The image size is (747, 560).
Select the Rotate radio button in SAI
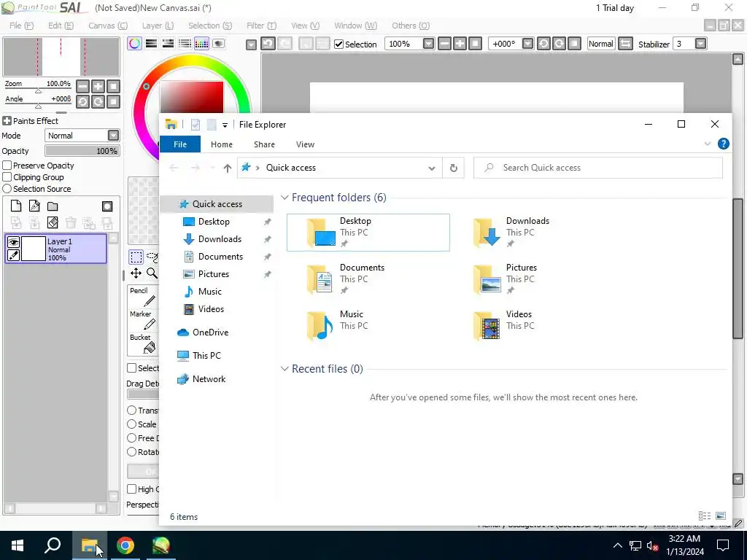132,451
